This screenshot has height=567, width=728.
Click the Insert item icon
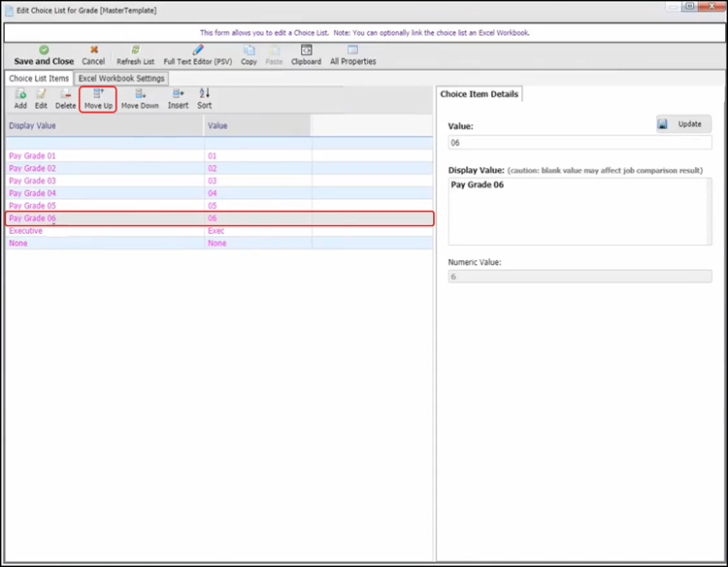click(x=178, y=94)
